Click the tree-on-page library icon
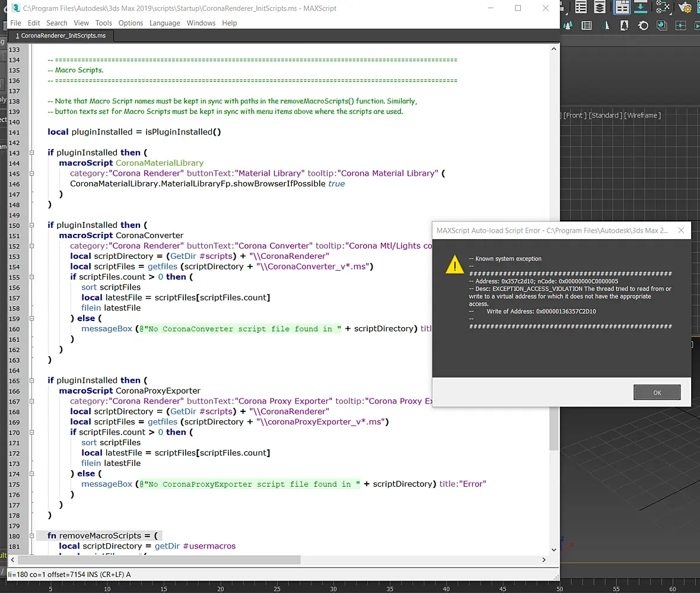The width and height of the screenshot is (700, 593). (x=624, y=26)
